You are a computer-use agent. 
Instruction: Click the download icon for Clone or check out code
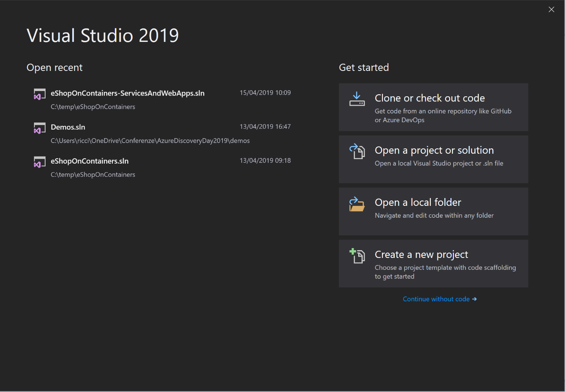click(x=357, y=99)
